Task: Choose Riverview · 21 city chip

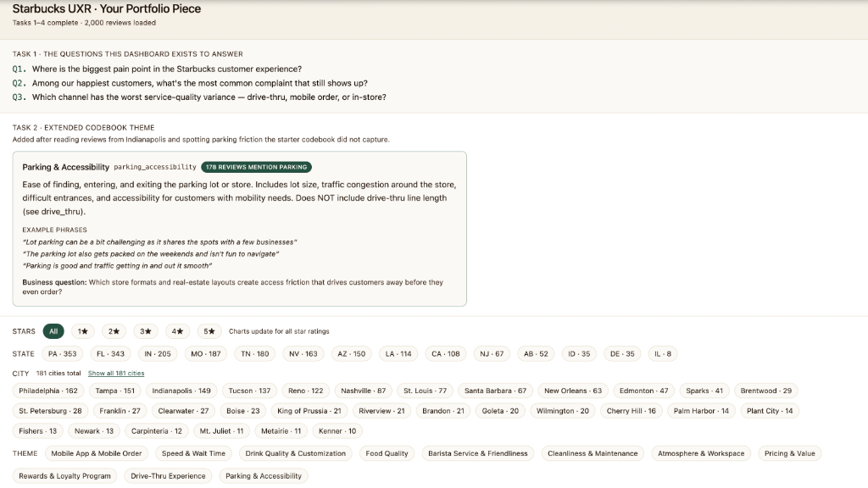Action: (x=382, y=411)
